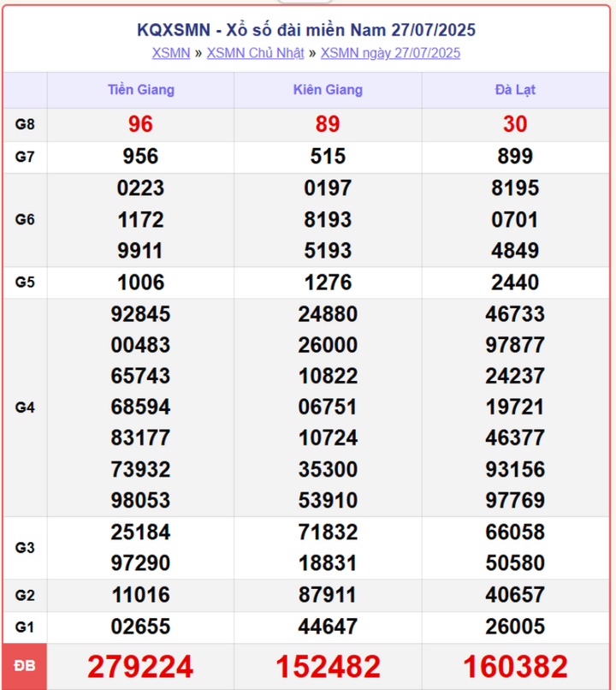Click G2 number 40657

[x=515, y=595]
